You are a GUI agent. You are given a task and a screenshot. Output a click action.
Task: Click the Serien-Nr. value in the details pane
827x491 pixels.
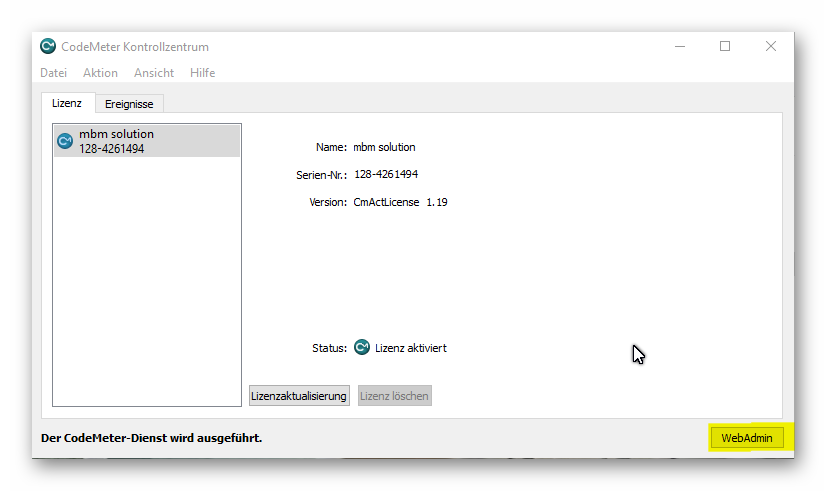click(386, 174)
